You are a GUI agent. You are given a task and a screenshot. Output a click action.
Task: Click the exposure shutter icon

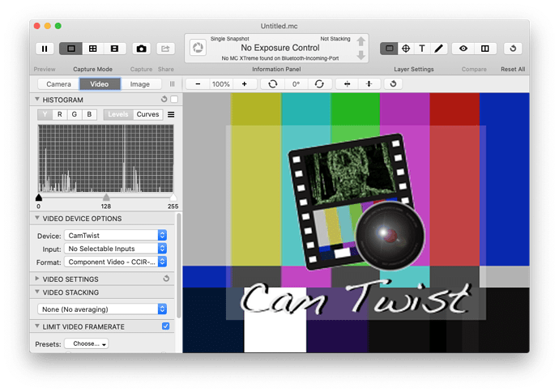point(198,48)
